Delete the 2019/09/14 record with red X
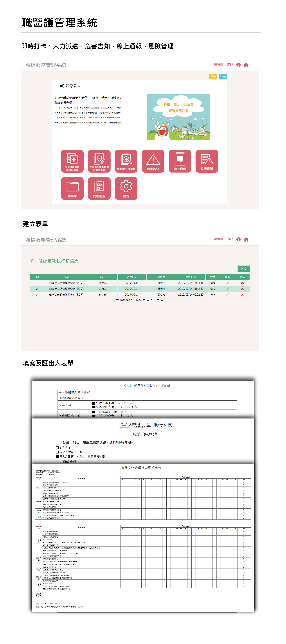The image size is (286, 644). tap(242, 295)
